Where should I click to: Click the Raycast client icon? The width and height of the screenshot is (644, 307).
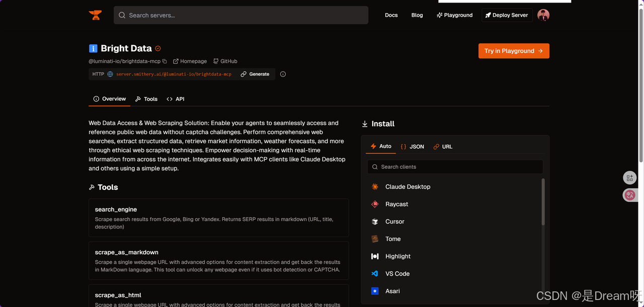click(375, 204)
